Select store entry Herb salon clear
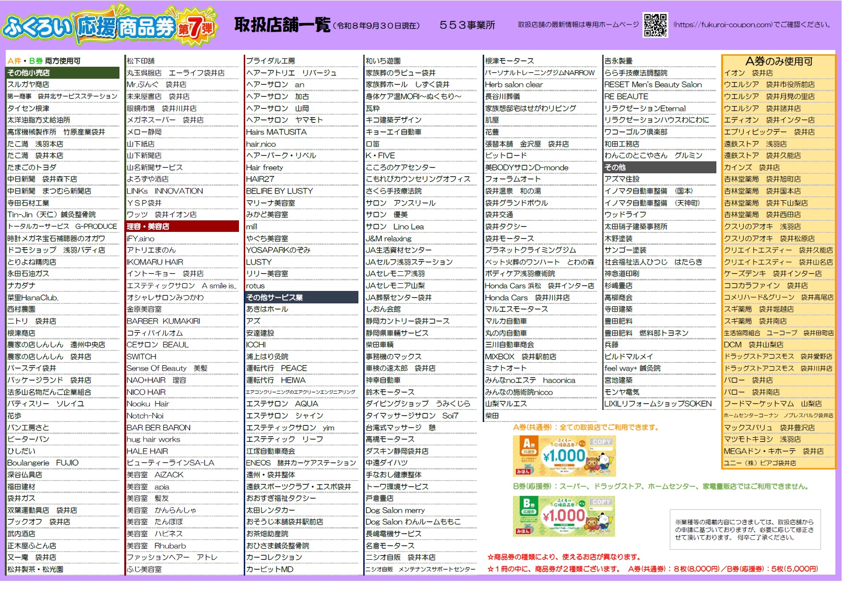 tap(514, 84)
